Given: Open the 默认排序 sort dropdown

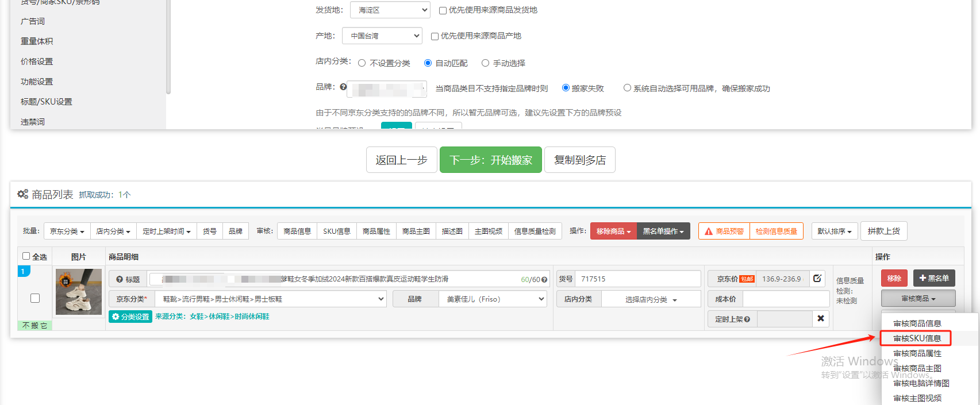Looking at the screenshot, I should [834, 231].
